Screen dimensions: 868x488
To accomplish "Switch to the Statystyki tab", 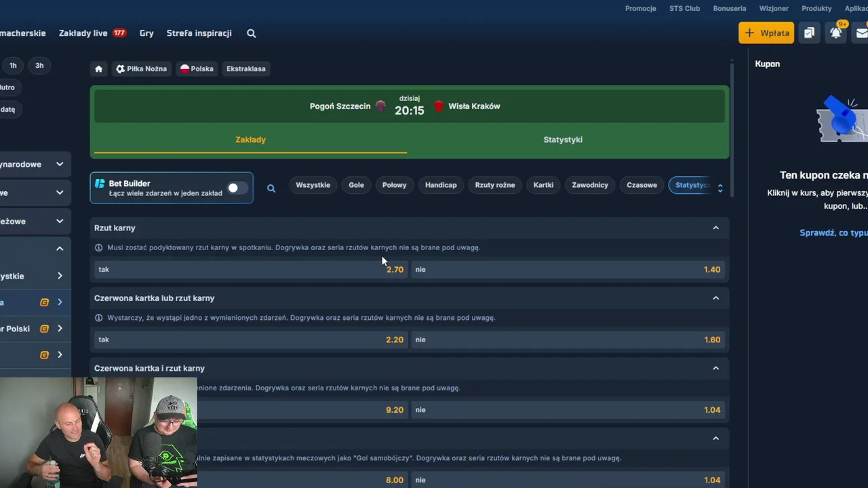I will point(563,140).
